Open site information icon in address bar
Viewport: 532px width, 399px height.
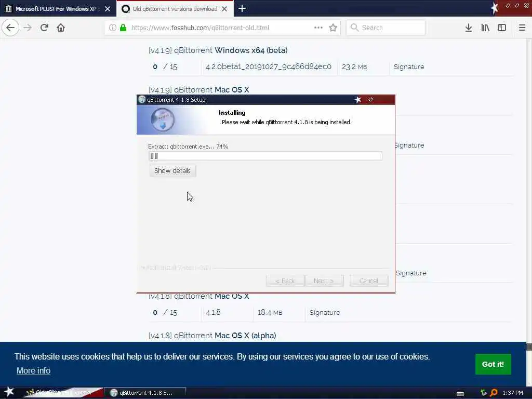tap(113, 28)
